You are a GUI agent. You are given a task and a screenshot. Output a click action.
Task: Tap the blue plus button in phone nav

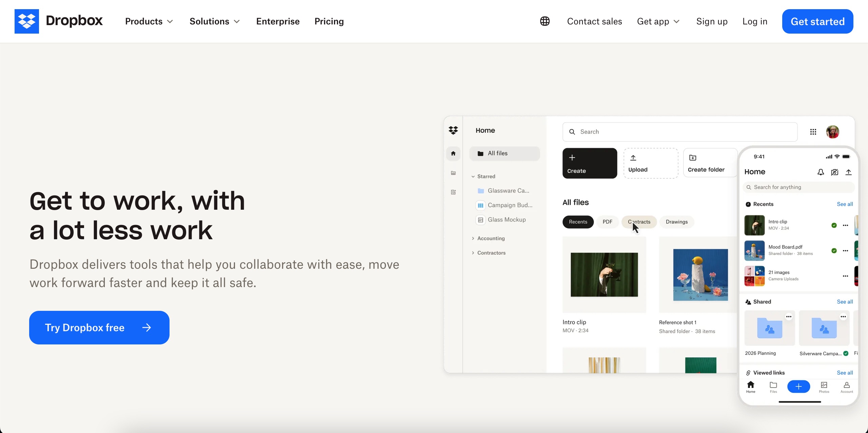coord(798,387)
